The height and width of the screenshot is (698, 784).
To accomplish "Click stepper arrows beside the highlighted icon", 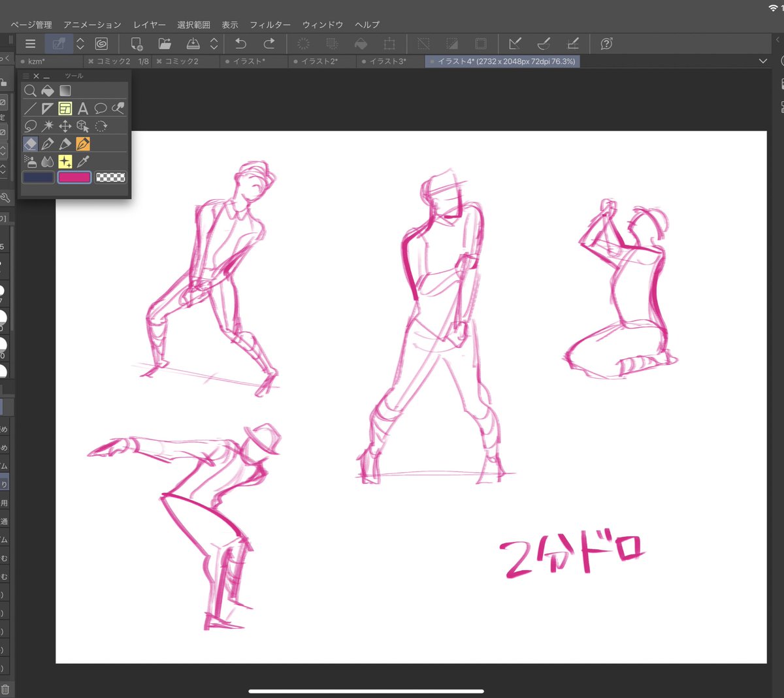I will pyautogui.click(x=80, y=44).
